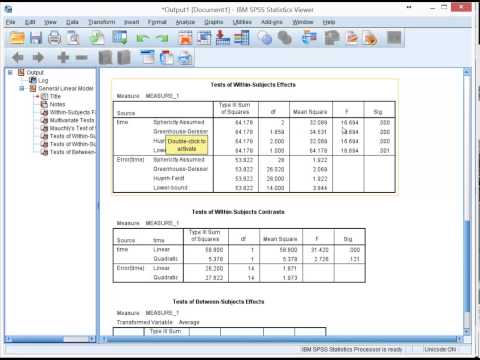Select Multivariate Tests in the outline
The height and width of the screenshot is (360, 480).
pos(72,120)
